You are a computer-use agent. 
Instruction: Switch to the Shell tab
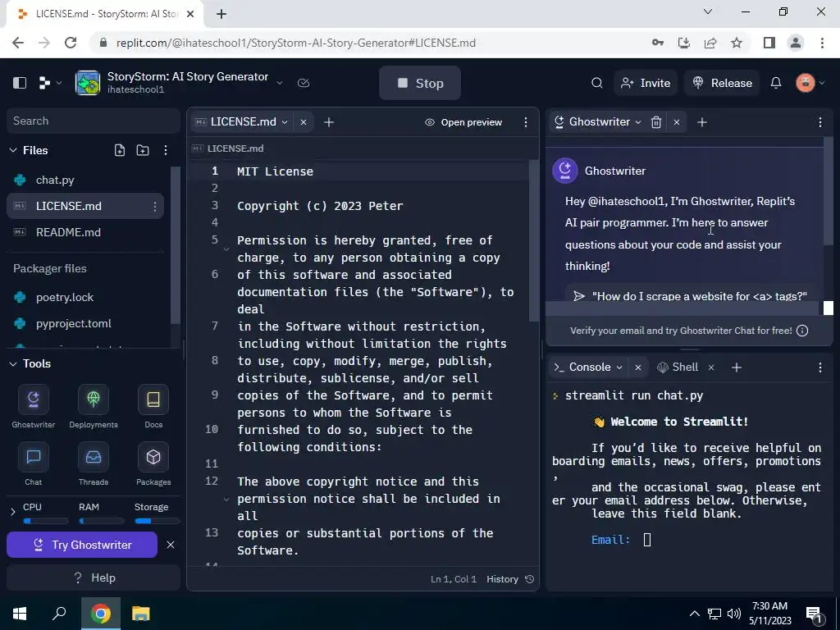[678, 367]
